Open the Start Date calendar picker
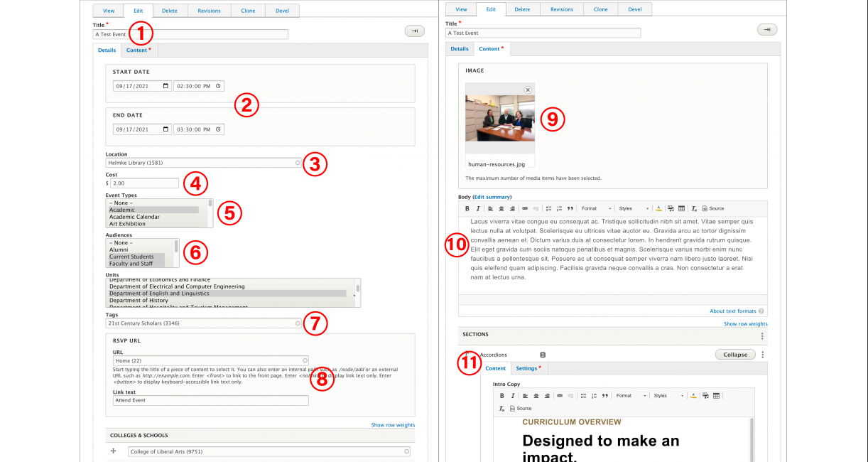868x462 pixels. pos(166,86)
